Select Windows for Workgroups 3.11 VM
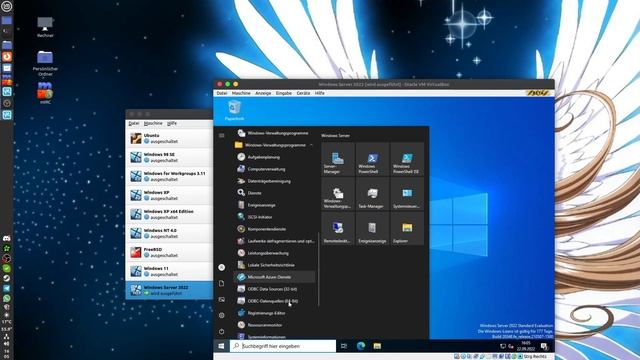Screen dimensions: 640x360 (x=169, y=176)
